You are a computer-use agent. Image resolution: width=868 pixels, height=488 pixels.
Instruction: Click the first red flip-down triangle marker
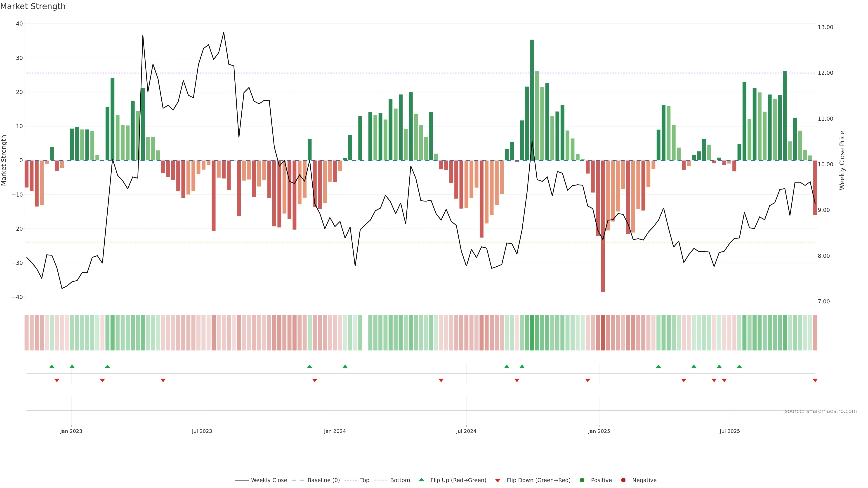[x=57, y=380]
